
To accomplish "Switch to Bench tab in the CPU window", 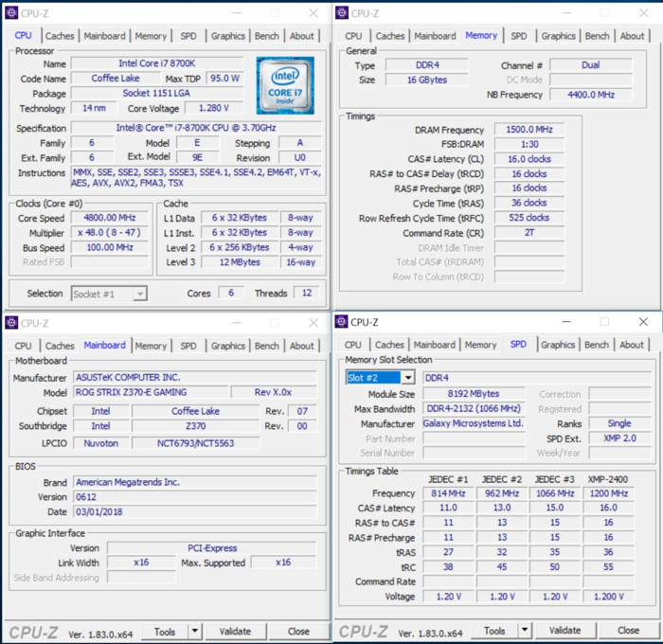I will click(267, 36).
